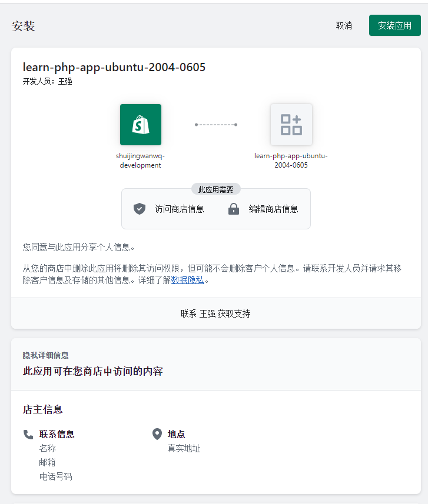This screenshot has height=504, width=428.
Task: Click the app name under the placeholder icon
Action: (291, 161)
